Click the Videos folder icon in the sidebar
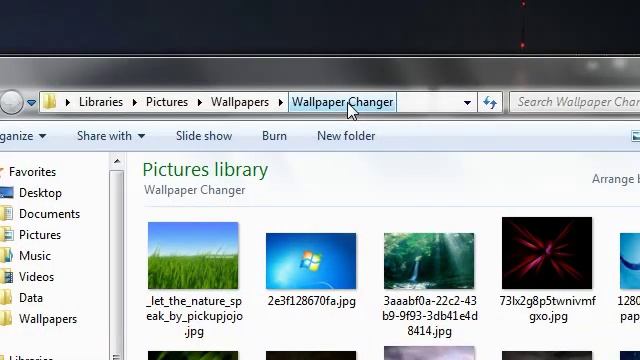 tap(7, 277)
